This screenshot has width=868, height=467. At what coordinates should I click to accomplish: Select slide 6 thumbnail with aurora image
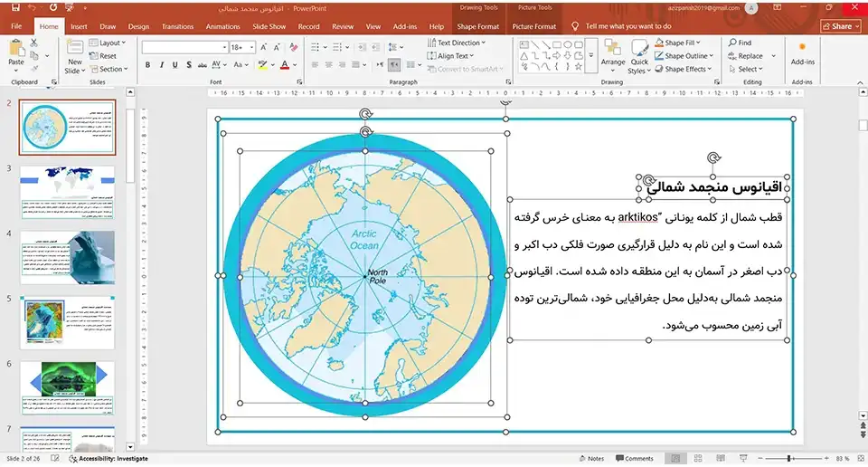[x=68, y=387]
